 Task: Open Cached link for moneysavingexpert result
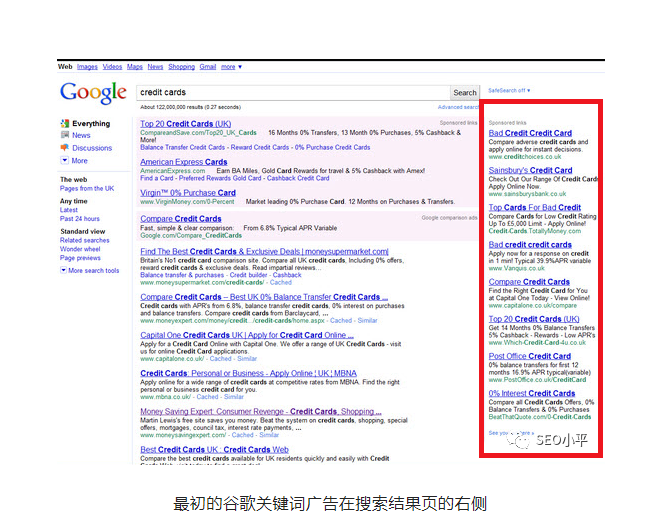click(x=242, y=435)
